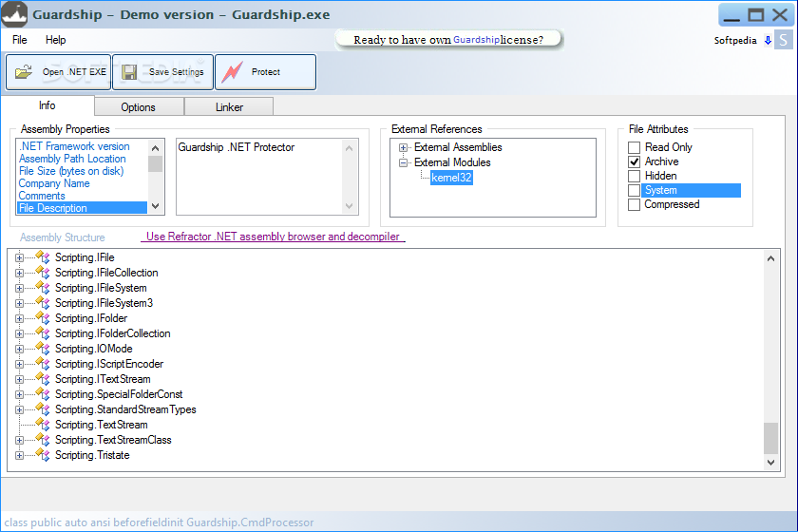Expand the External Assemblies node
This screenshot has height=532, width=798.
click(403, 147)
